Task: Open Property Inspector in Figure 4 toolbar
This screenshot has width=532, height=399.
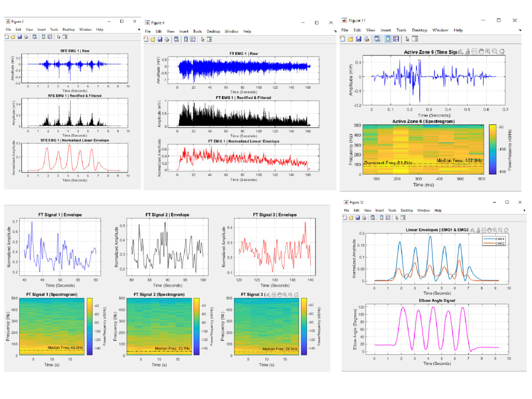Action: coord(209,39)
